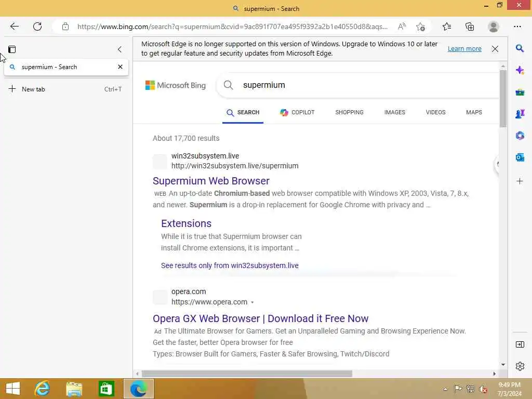Viewport: 532px width, 399px height.
Task: Switch to the IMAGES tab
Action: [395, 112]
